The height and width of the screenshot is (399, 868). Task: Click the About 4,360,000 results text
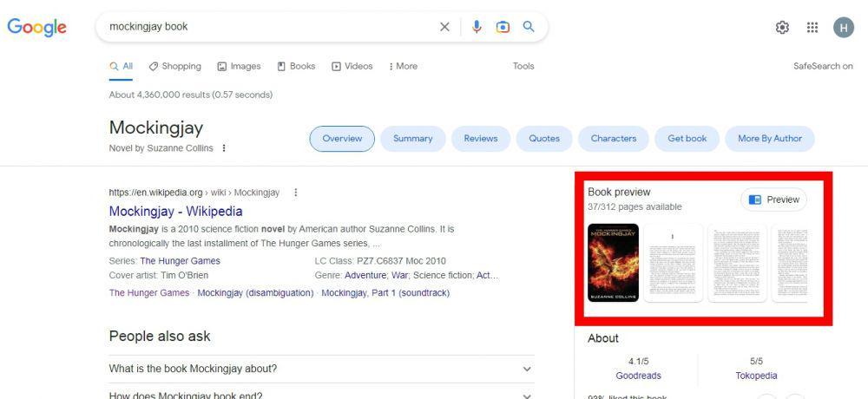coord(190,95)
